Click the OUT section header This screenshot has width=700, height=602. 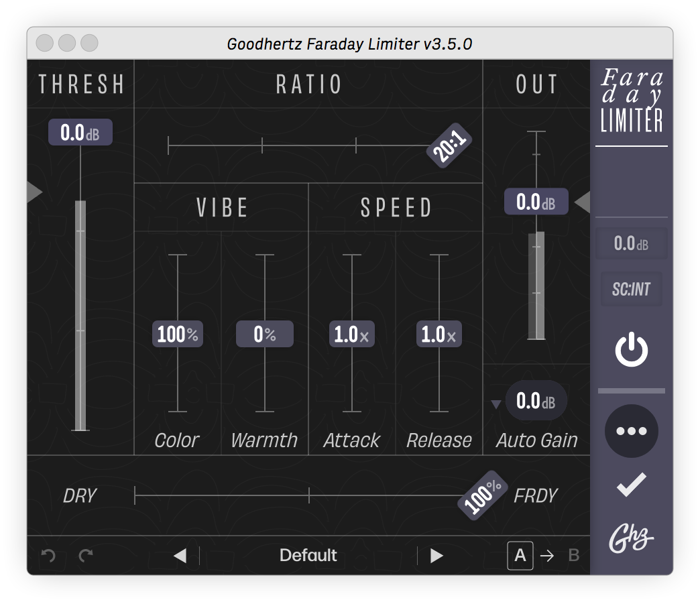(536, 84)
